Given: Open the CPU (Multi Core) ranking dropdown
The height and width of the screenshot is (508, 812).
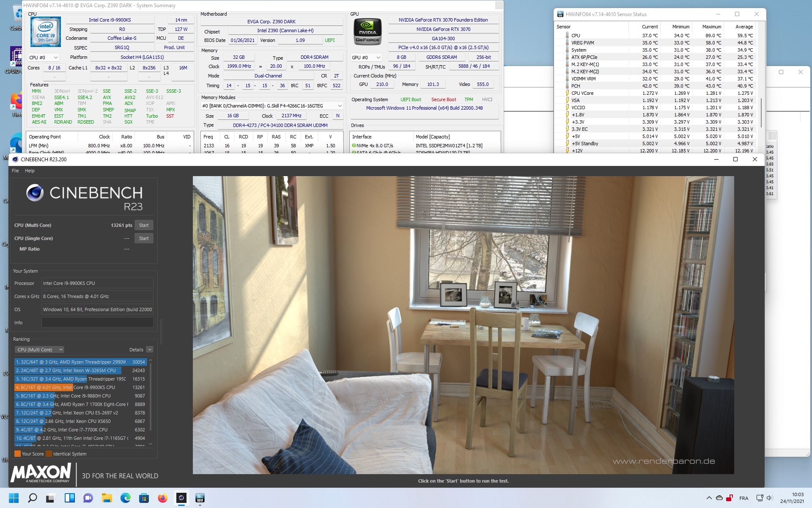Looking at the screenshot, I should point(40,350).
